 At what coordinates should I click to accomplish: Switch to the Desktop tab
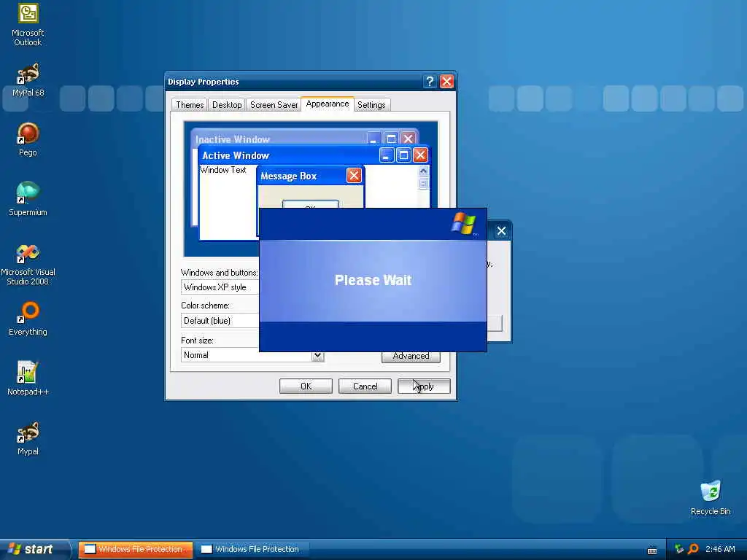[x=227, y=105]
